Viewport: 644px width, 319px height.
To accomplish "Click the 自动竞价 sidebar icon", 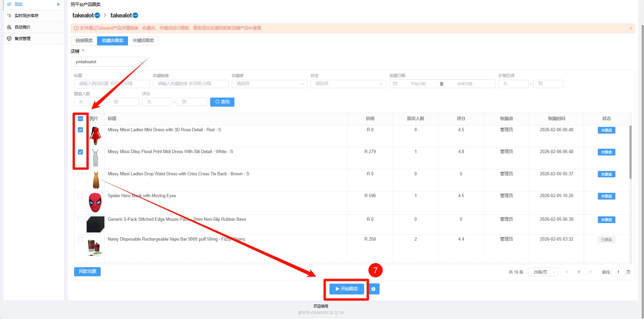I will [x=9, y=27].
